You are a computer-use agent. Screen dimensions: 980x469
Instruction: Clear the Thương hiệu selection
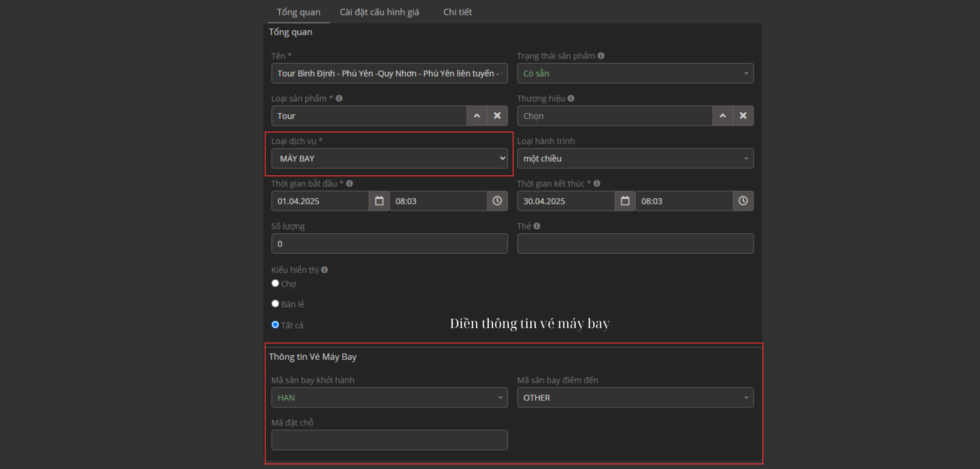743,116
